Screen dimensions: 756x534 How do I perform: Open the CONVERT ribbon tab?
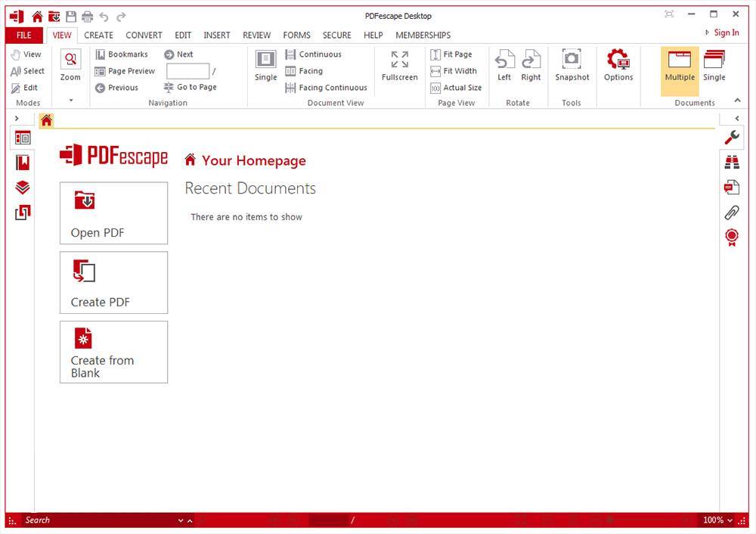tap(144, 35)
